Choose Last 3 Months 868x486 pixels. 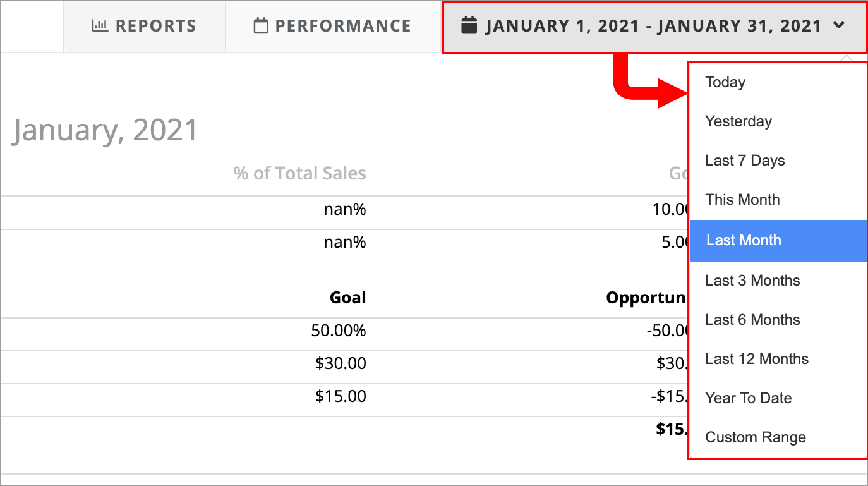[752, 280]
